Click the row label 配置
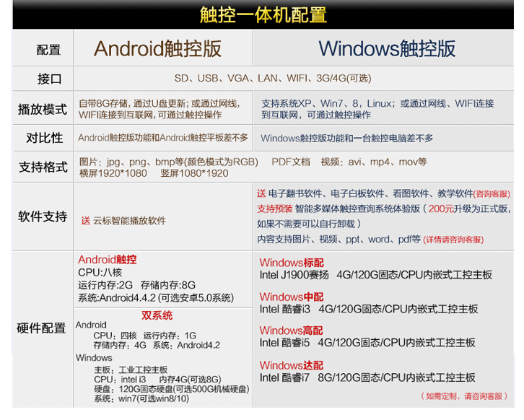 point(48,50)
